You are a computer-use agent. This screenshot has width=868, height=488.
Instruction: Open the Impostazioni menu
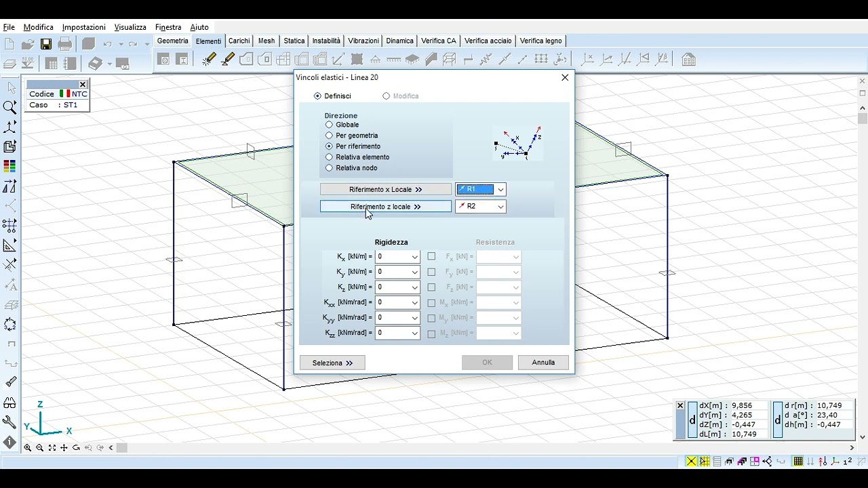coord(83,27)
